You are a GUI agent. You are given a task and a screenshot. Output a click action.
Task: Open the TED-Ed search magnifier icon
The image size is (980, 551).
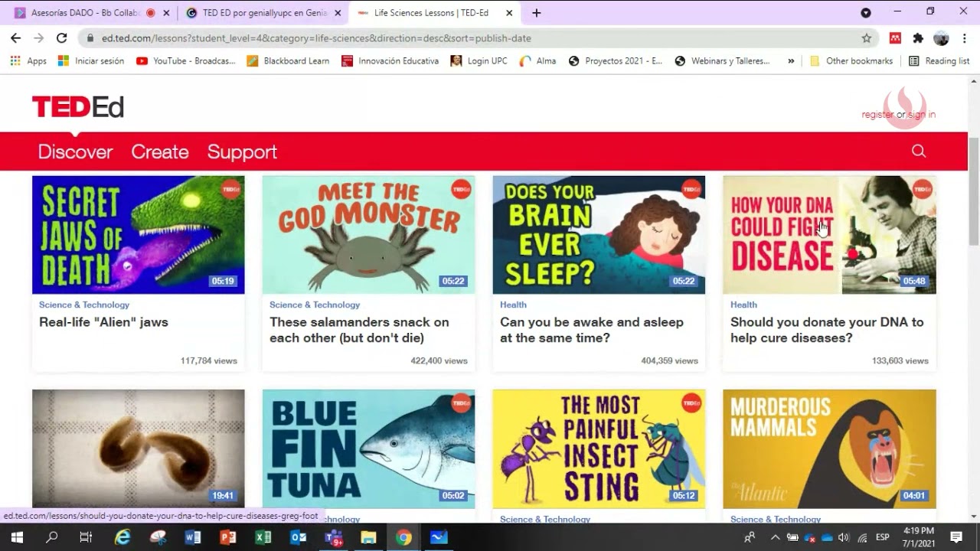pyautogui.click(x=919, y=152)
